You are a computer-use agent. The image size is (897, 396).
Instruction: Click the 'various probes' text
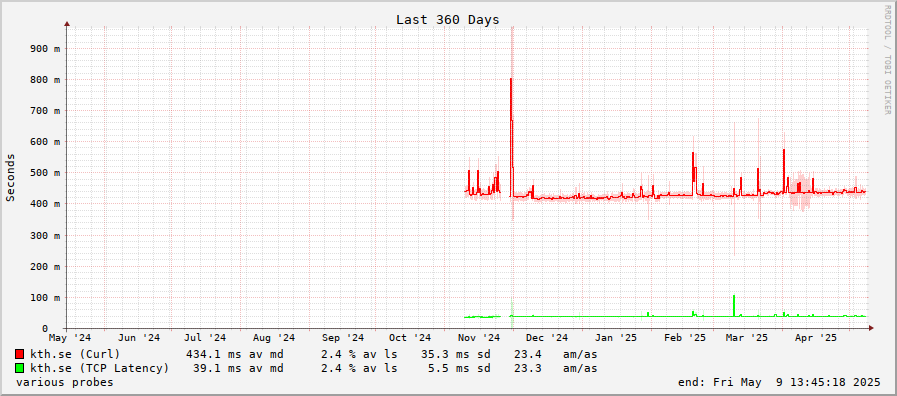(x=65, y=382)
